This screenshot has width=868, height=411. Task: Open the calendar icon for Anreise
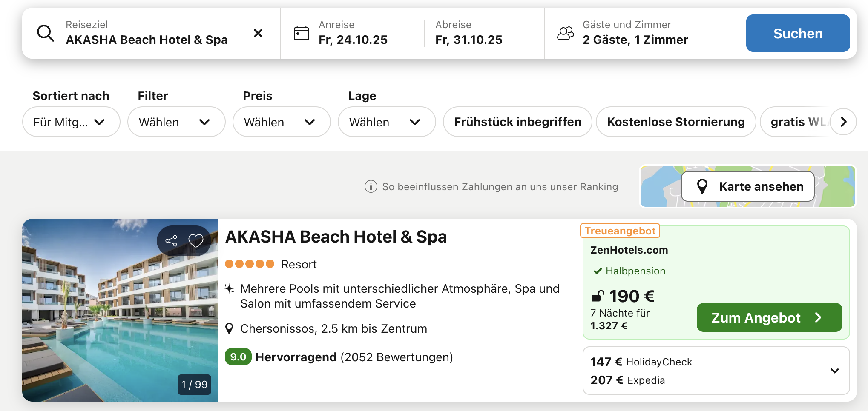302,33
